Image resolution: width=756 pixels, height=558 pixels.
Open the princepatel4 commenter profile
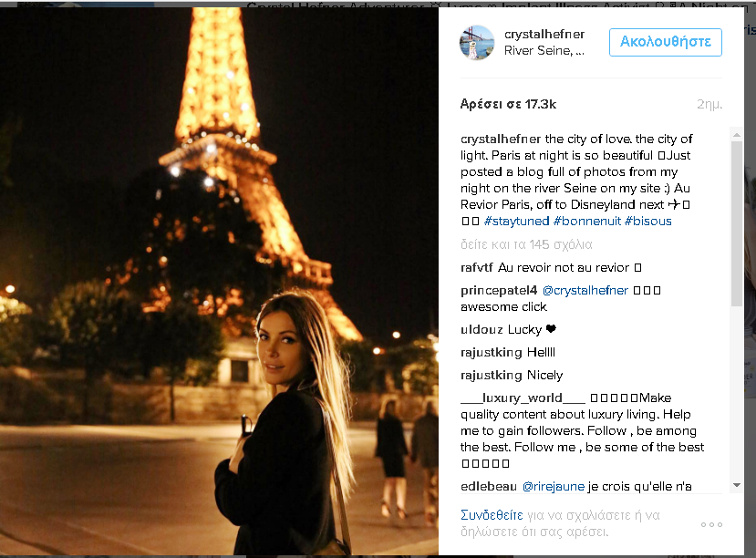(x=499, y=291)
